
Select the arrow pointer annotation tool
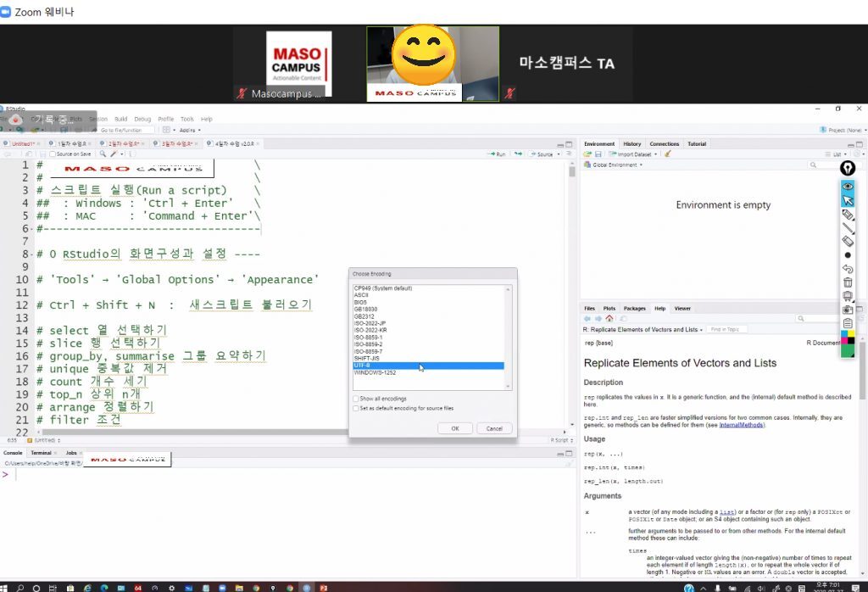[848, 200]
